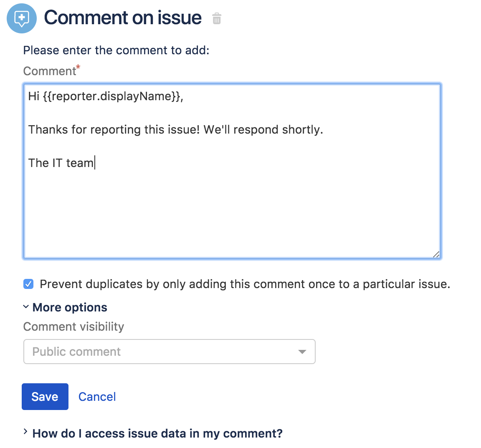This screenshot has height=448, width=481.
Task: Click the More options heading text
Action: point(70,308)
